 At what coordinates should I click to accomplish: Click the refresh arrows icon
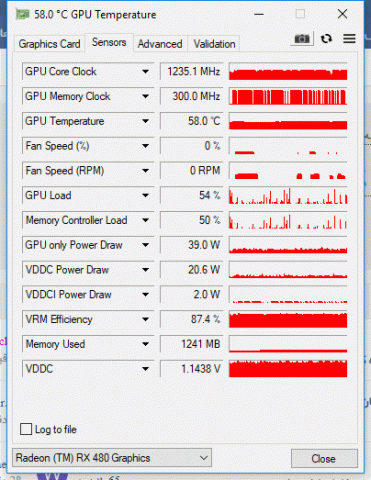(326, 39)
